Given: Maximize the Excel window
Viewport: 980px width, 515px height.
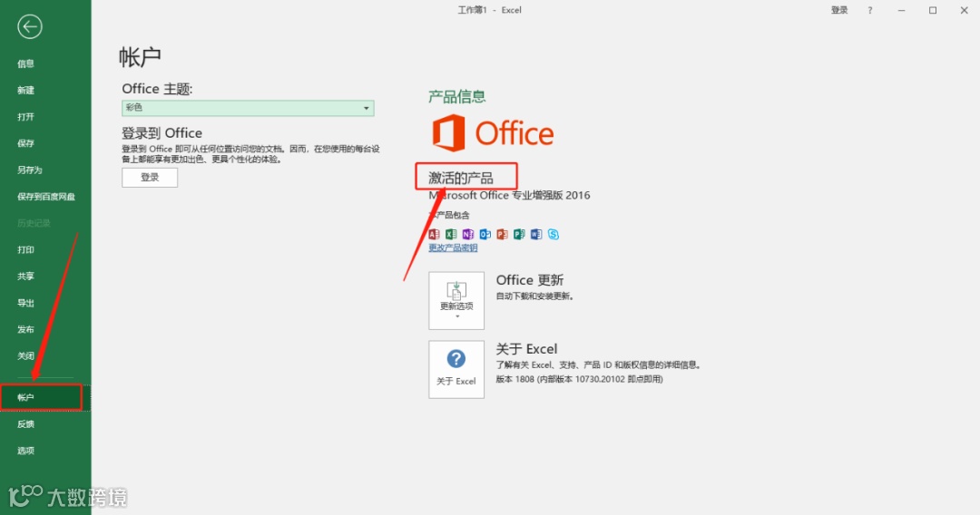Looking at the screenshot, I should tap(933, 10).
